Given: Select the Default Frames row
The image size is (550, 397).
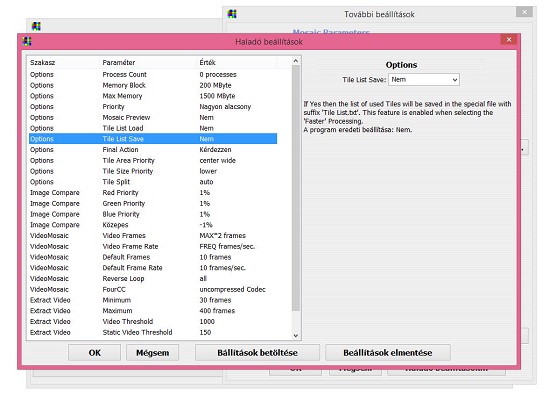Looking at the screenshot, I should point(153,257).
